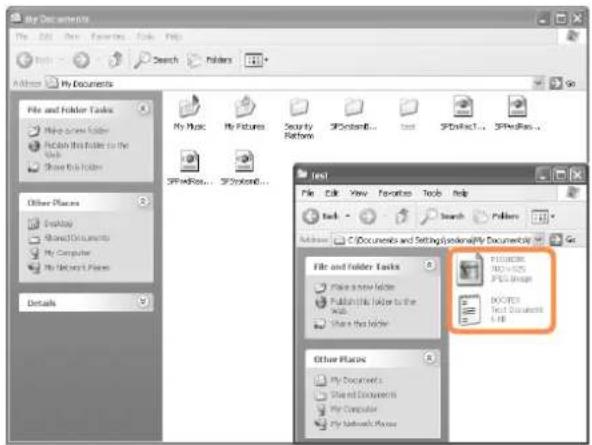Open My Computer link in My Documents window

point(60,253)
